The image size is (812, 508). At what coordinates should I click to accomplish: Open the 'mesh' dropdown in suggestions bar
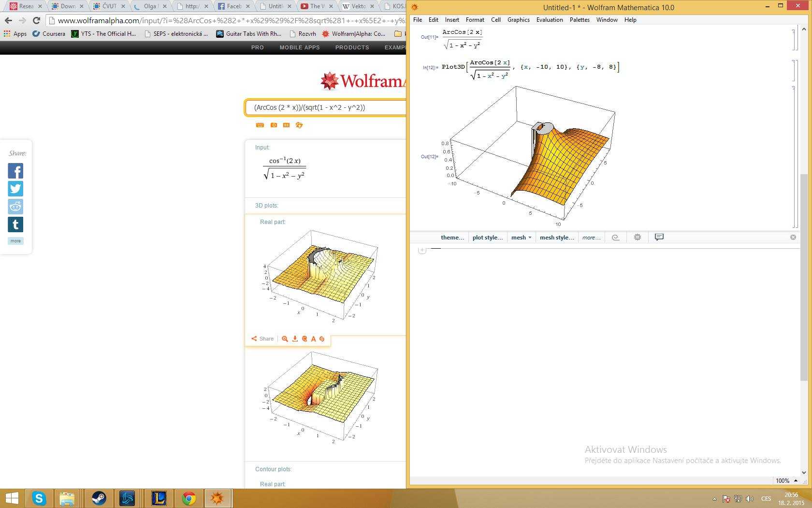[521, 237]
